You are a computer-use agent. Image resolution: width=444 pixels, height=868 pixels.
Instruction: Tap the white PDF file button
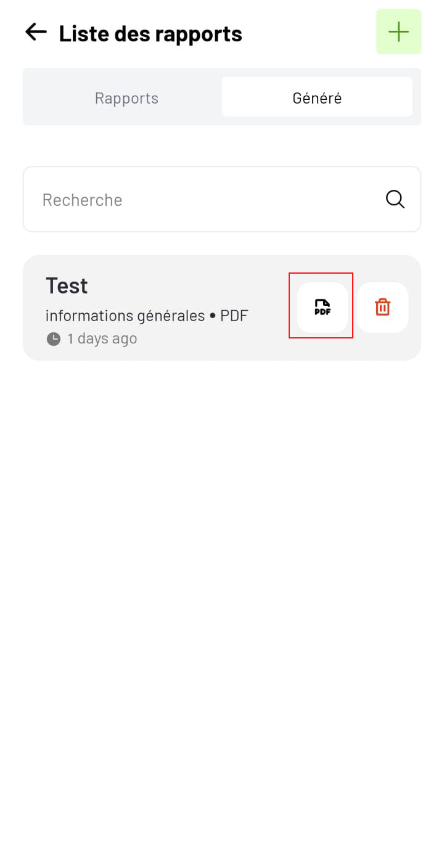[x=322, y=307]
